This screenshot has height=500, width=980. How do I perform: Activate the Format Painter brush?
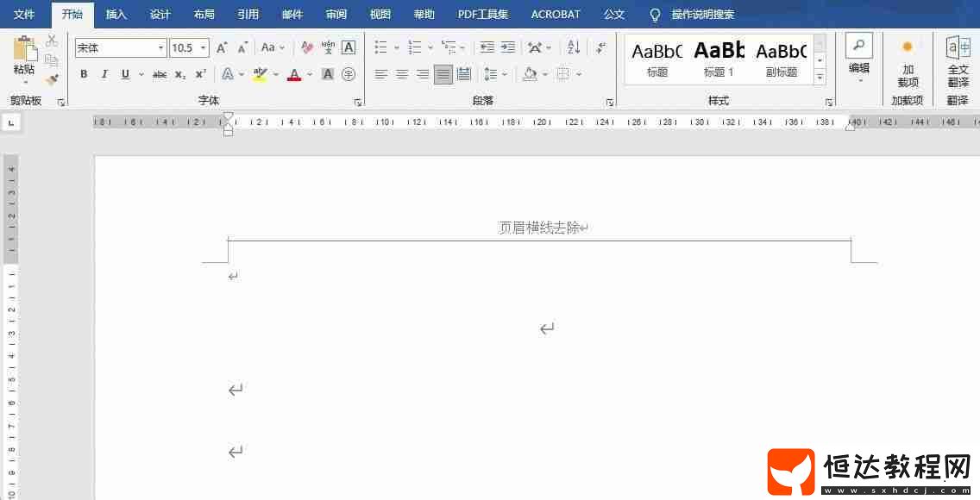tap(52, 79)
